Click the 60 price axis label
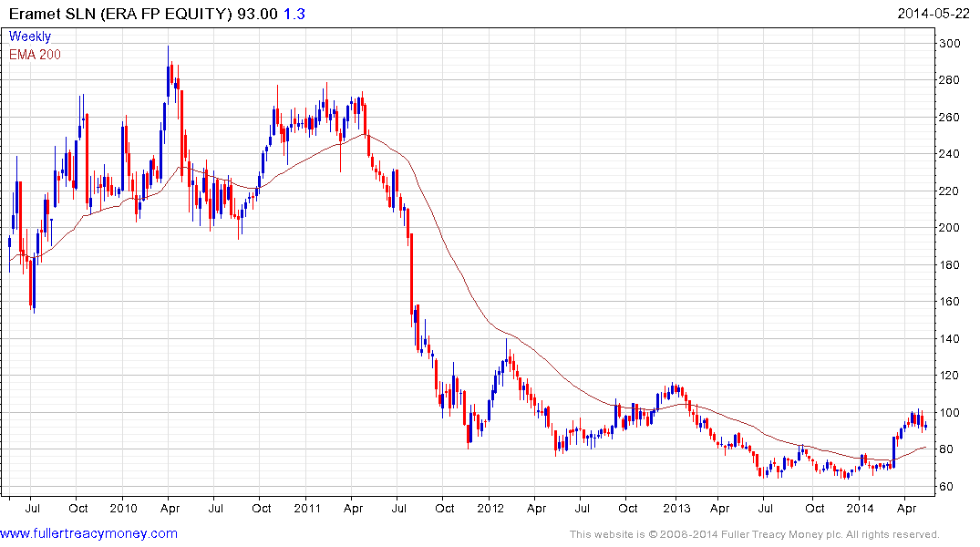The height and width of the screenshot is (547, 980). point(945,486)
